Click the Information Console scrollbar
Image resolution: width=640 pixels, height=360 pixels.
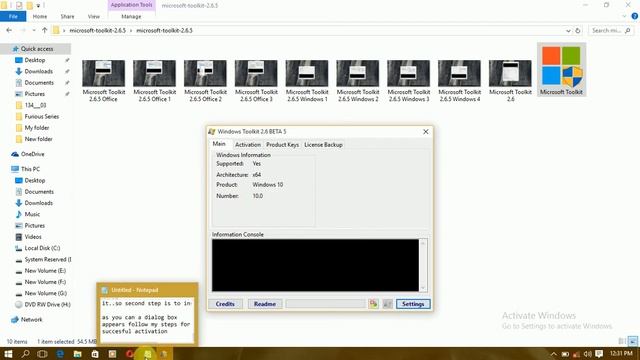423,265
